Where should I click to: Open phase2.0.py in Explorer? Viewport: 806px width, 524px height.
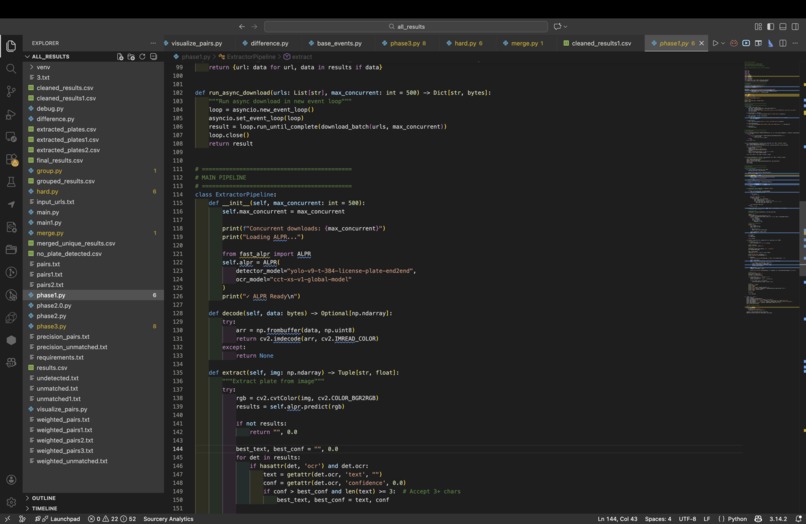point(53,305)
